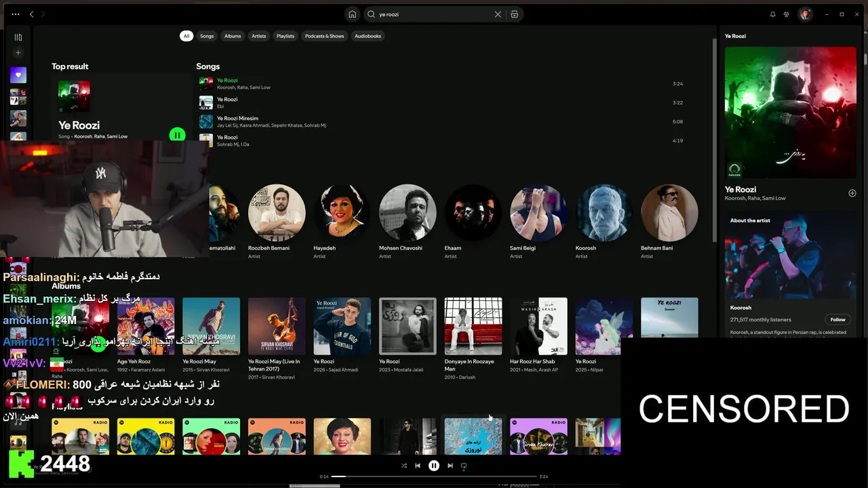Switch to the Songs filter
Viewport: 868px width, 488px height.
207,36
